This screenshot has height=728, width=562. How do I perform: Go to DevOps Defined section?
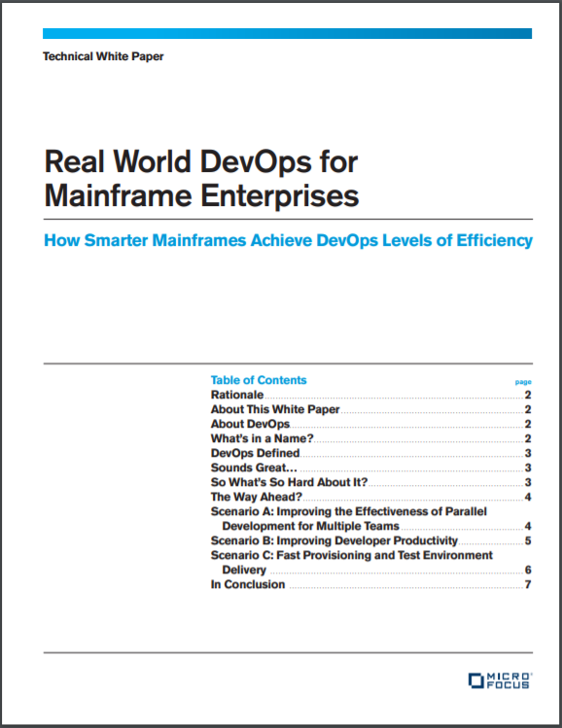point(370,453)
